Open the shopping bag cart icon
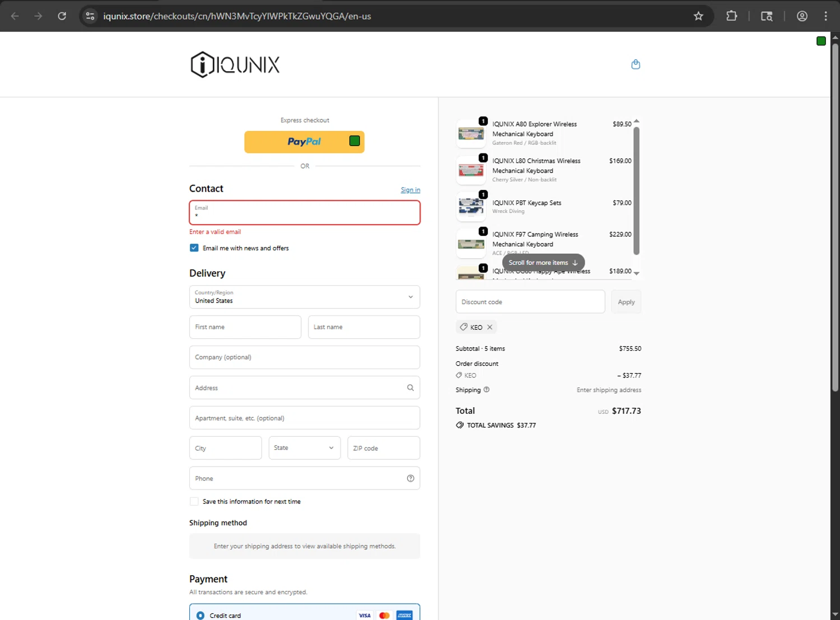840x620 pixels. tap(636, 64)
